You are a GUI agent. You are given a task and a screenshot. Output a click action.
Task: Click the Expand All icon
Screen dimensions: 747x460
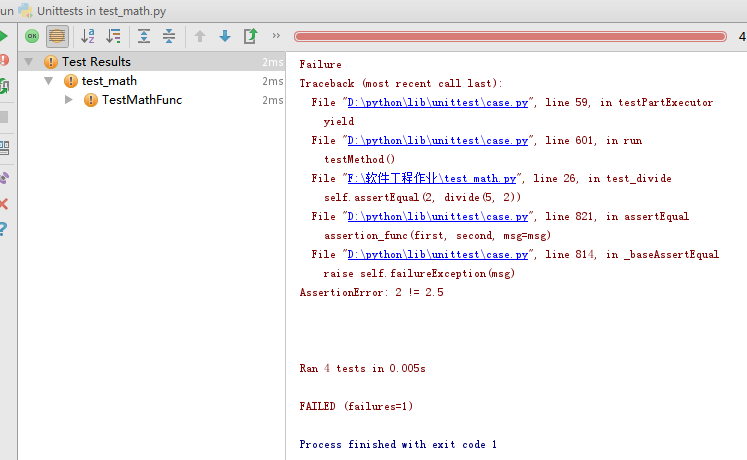[x=144, y=36]
